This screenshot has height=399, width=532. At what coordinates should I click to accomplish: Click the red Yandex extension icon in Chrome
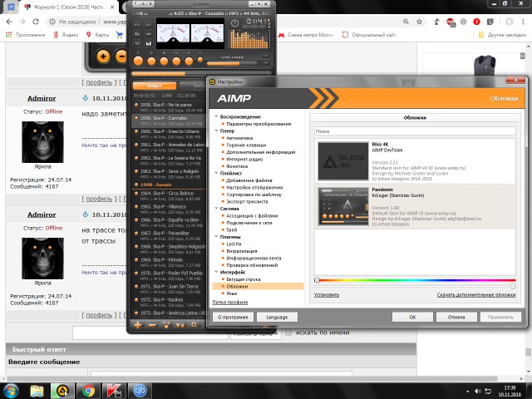coord(476,22)
